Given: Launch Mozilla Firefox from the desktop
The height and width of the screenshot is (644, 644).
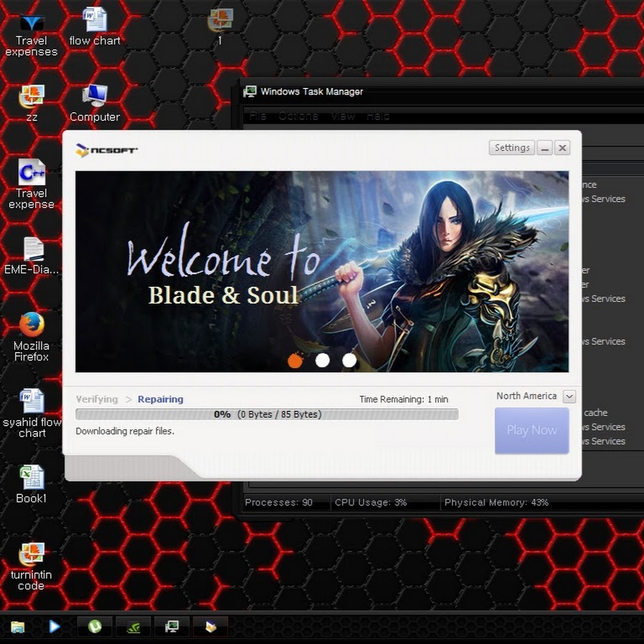Looking at the screenshot, I should point(31,337).
